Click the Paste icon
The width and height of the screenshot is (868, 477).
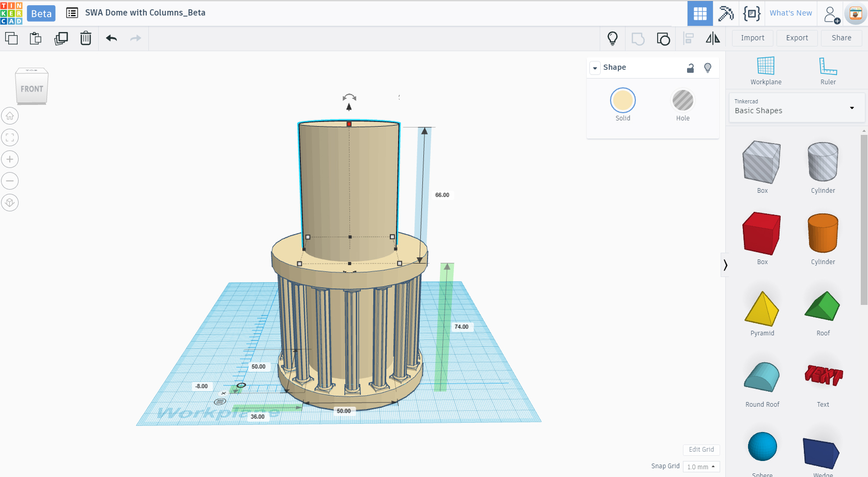pos(36,38)
